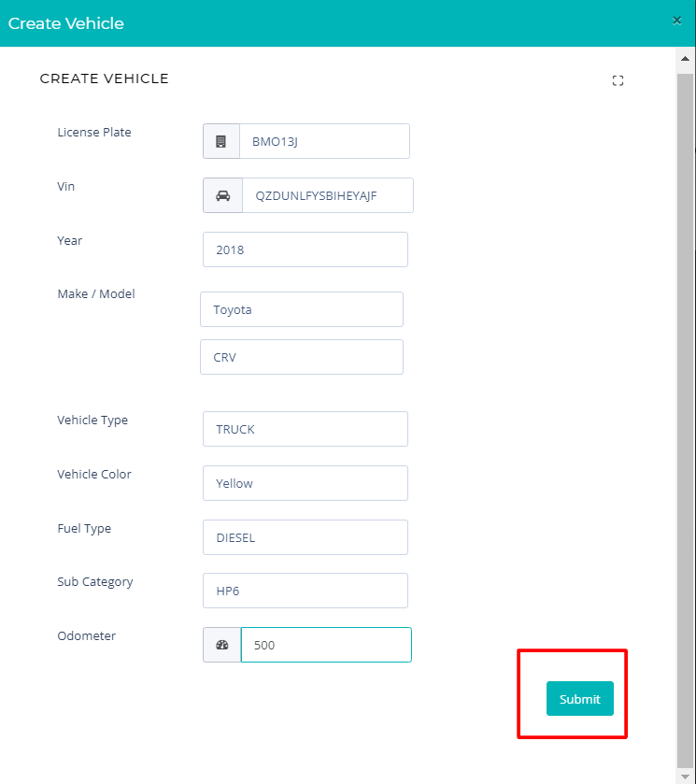The height and width of the screenshot is (784, 696).
Task: Click the car icon beside Vin
Action: tap(222, 195)
